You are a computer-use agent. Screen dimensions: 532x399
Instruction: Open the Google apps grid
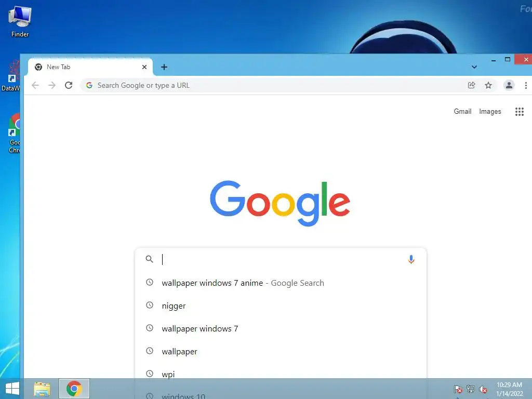point(520,112)
